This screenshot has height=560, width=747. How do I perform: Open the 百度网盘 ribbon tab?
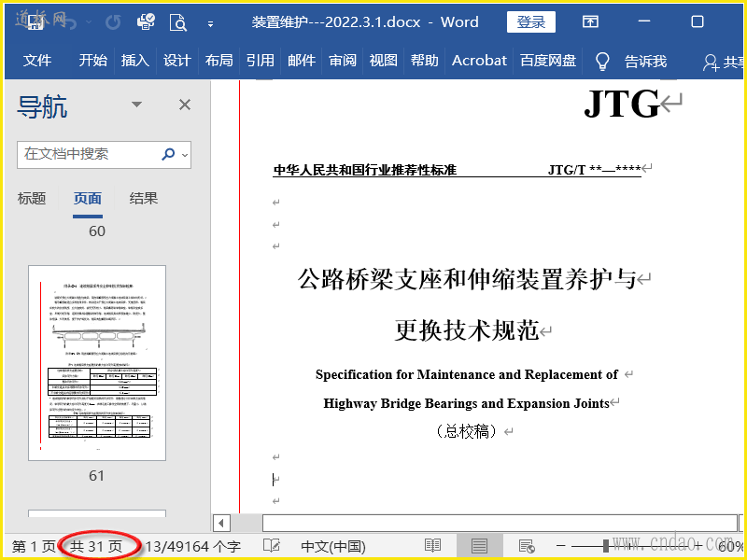548,61
